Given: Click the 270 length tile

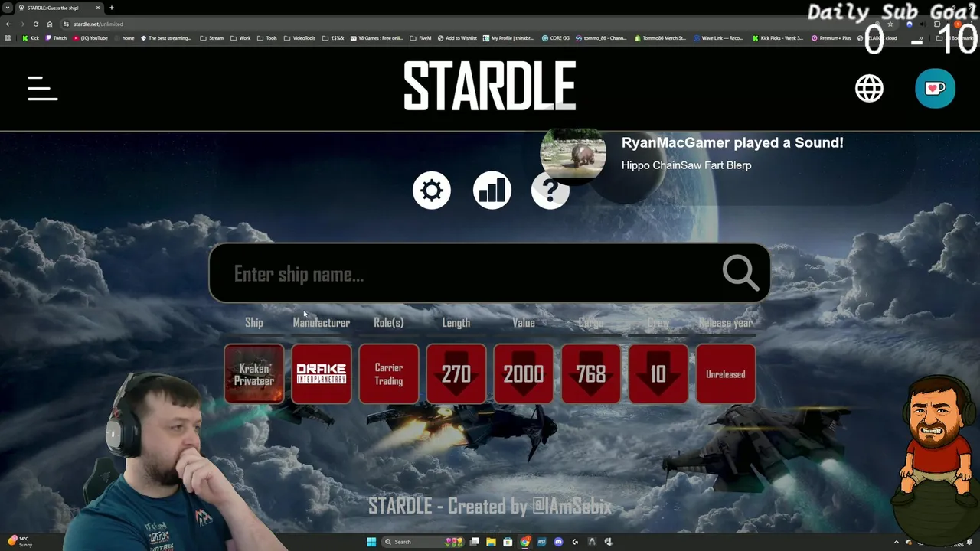Looking at the screenshot, I should coord(456,374).
